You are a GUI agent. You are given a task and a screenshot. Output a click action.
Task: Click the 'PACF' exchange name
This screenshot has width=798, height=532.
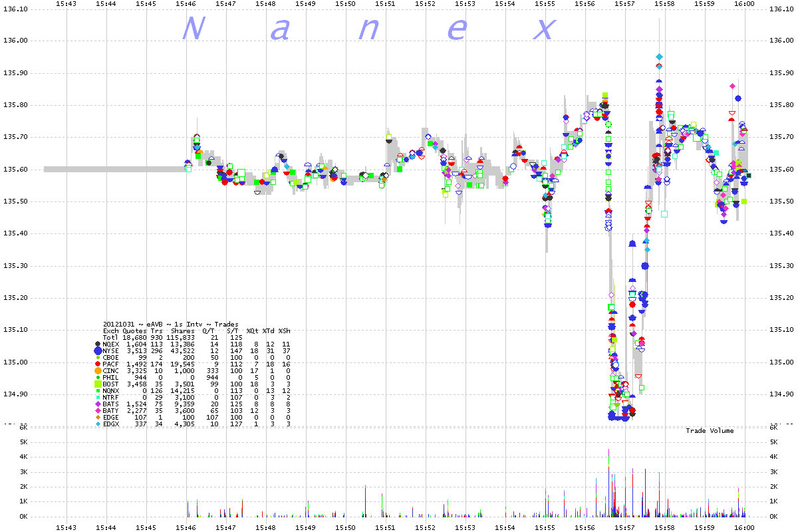(111, 364)
